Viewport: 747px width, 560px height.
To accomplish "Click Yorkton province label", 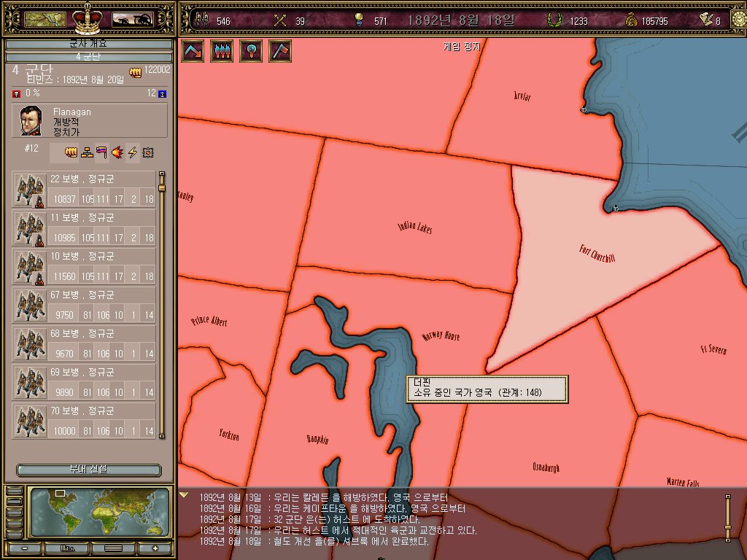I will (229, 434).
